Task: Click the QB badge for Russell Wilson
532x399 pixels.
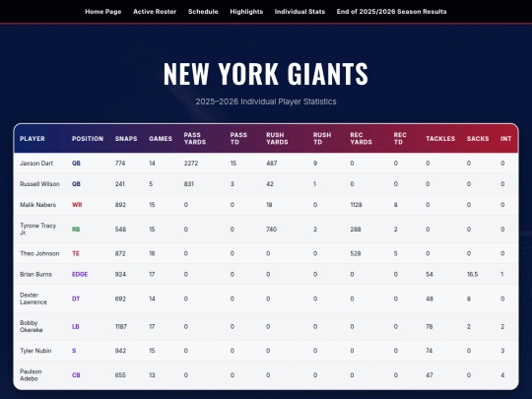Action: pos(76,184)
